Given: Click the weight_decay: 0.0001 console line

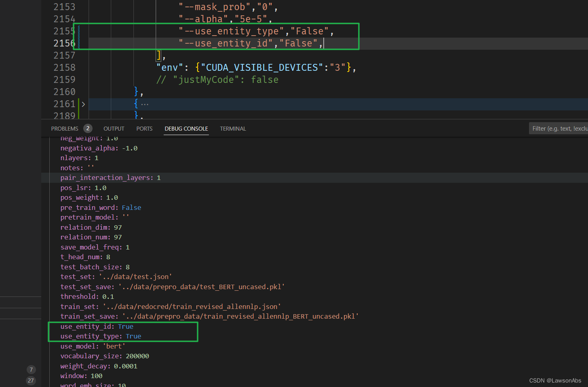Looking at the screenshot, I should [99, 366].
